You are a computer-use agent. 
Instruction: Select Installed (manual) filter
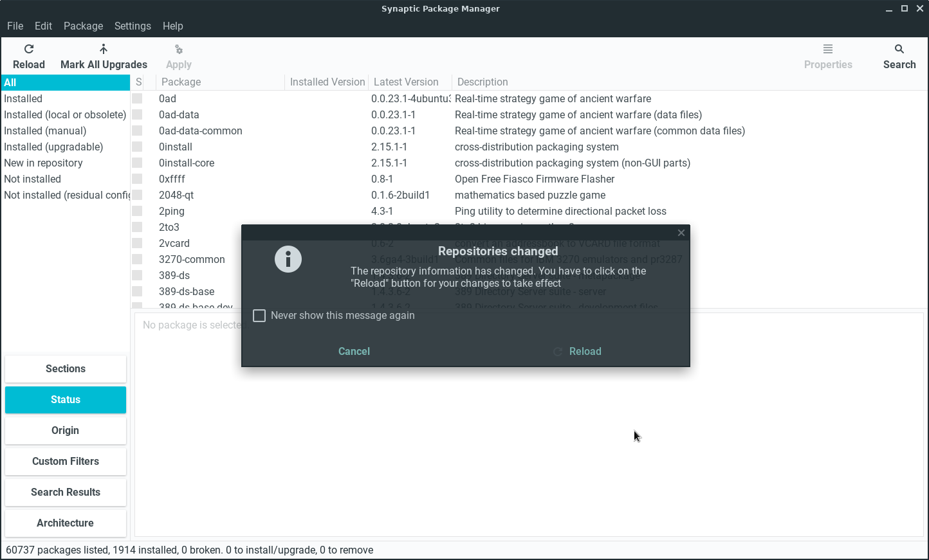66,131
